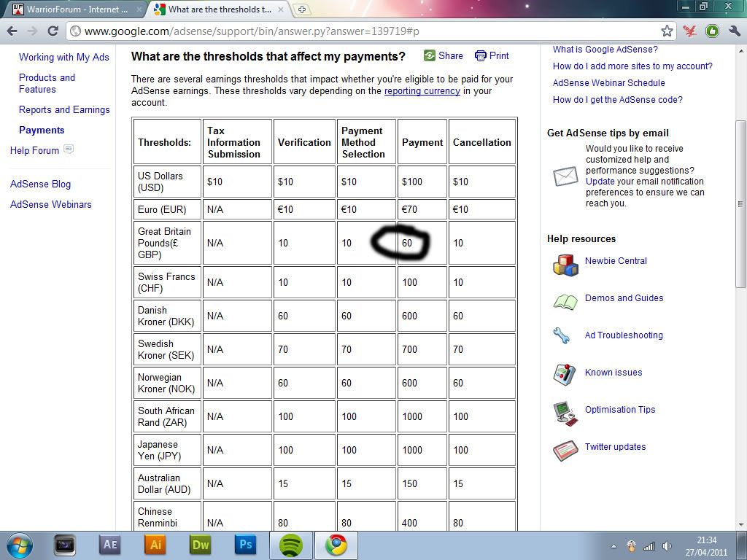Viewport: 747px width, 560px height.
Task: Open the 'reporting currency' link
Action: pos(422,91)
